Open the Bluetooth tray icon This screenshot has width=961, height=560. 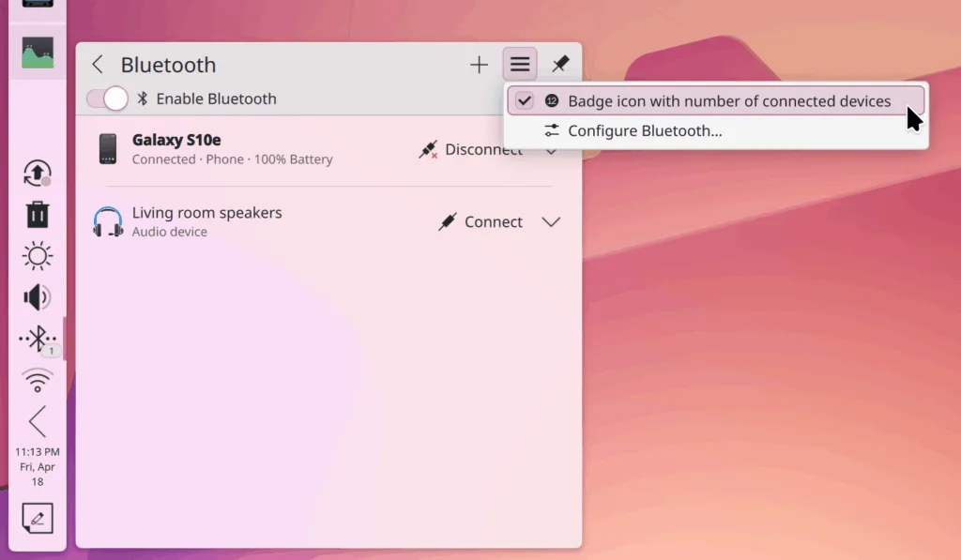tap(38, 339)
